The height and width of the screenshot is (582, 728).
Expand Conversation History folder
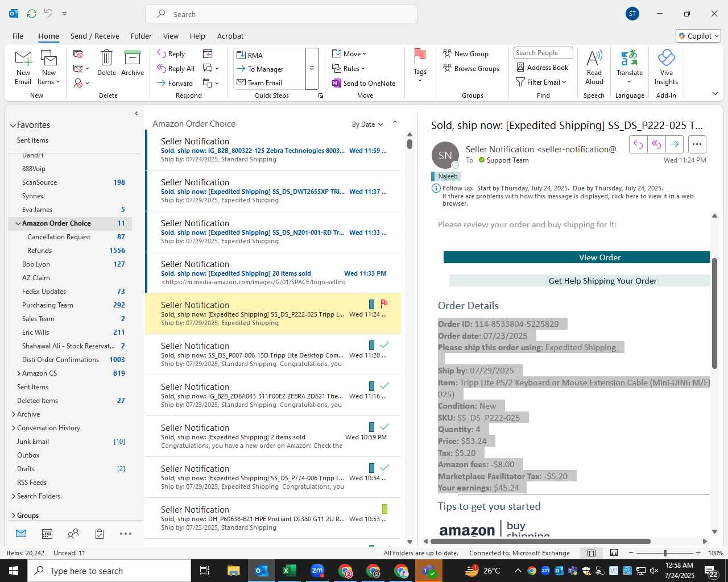pyautogui.click(x=13, y=428)
